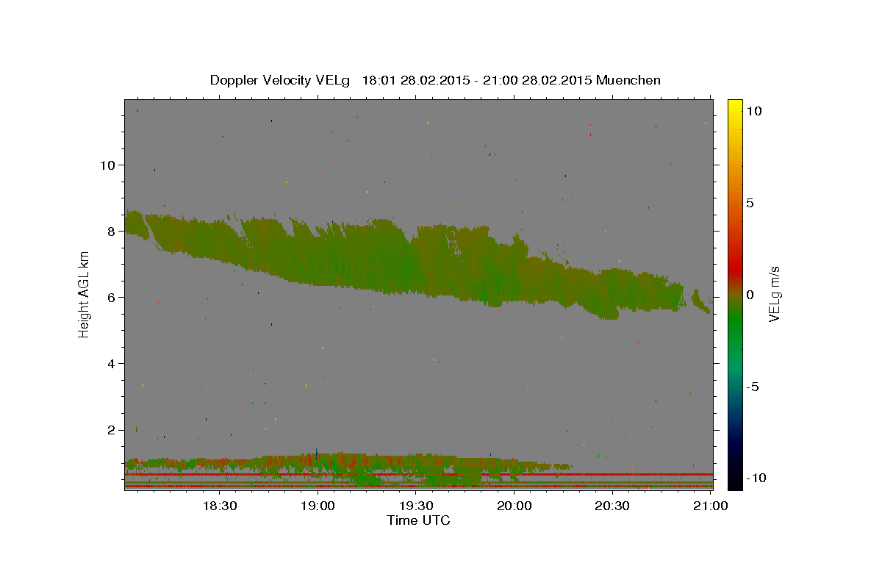Click the 19:30 time tick label
Screen dimensions: 882x588
click(x=416, y=506)
